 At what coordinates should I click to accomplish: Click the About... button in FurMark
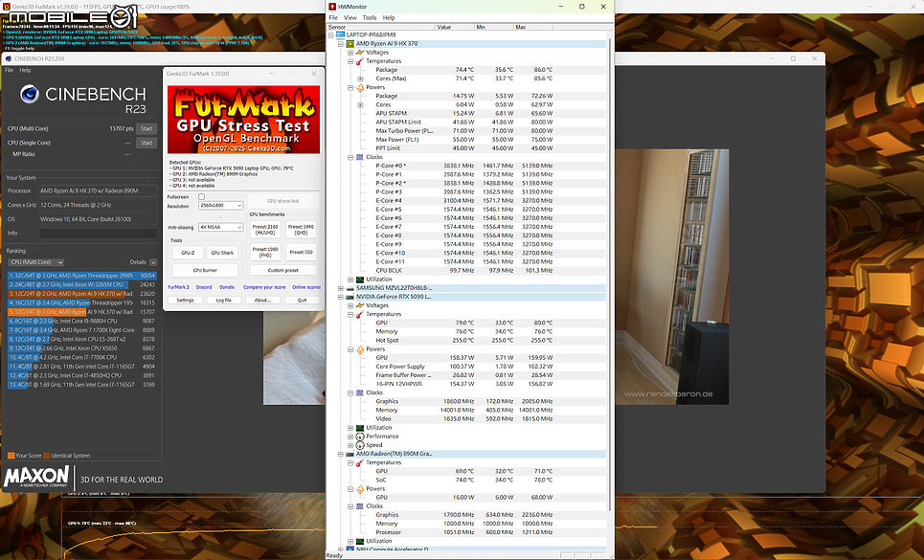tap(262, 301)
